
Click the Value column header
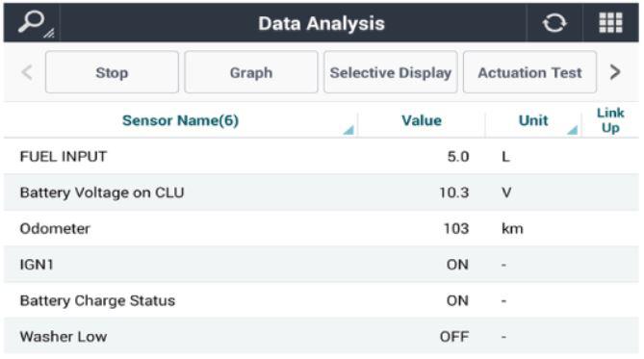[422, 120]
